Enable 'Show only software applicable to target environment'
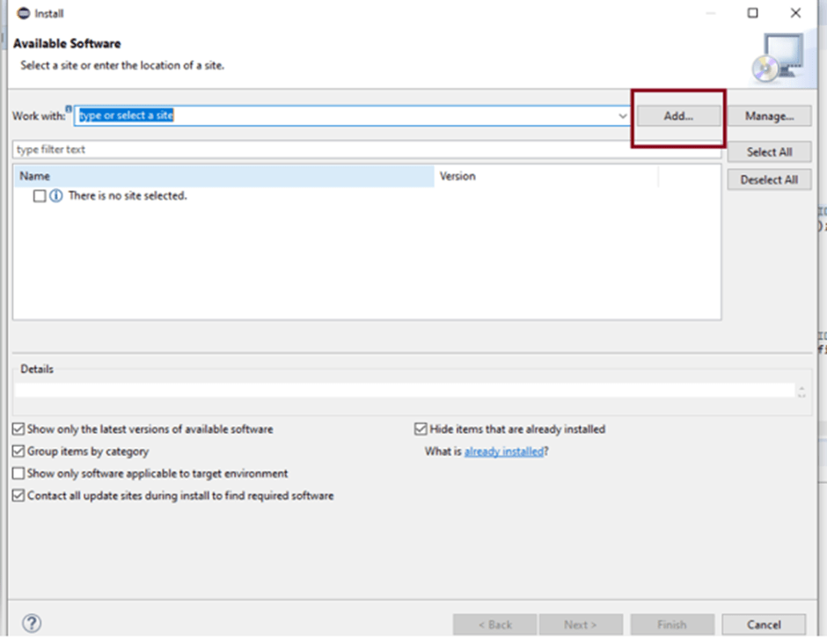The width and height of the screenshot is (827, 644). pos(19,473)
